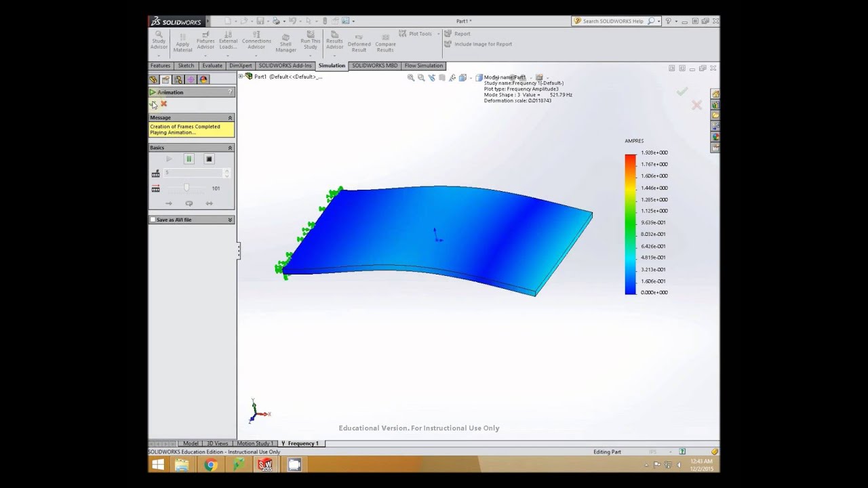The height and width of the screenshot is (488, 868).
Task: Open Chrome from the Windows taskbar
Action: click(x=210, y=465)
